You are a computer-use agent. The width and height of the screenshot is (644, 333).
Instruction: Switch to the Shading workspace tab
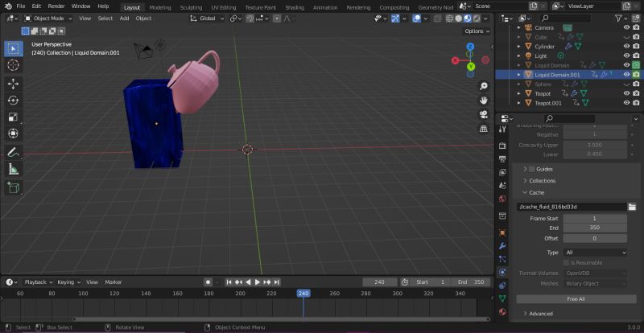point(295,7)
